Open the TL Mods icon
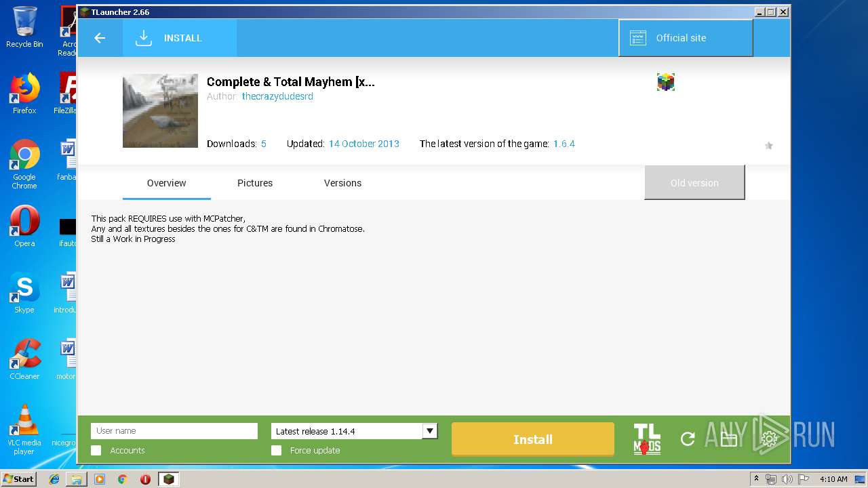 point(647,439)
